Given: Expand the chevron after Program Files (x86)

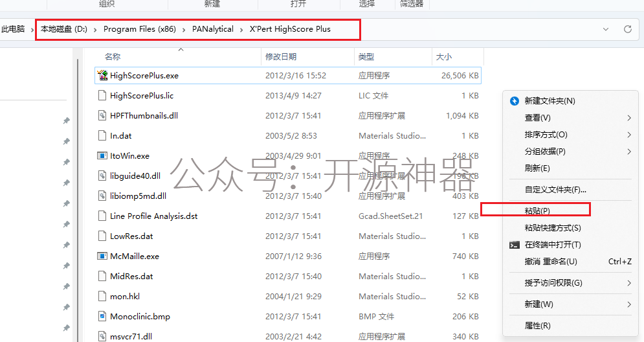Looking at the screenshot, I should 184,30.
